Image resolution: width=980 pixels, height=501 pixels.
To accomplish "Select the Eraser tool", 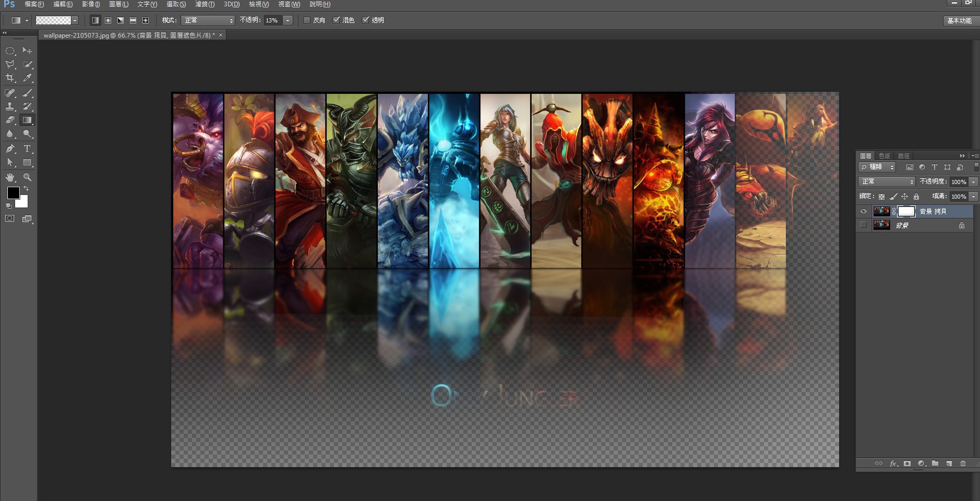I will tap(10, 120).
